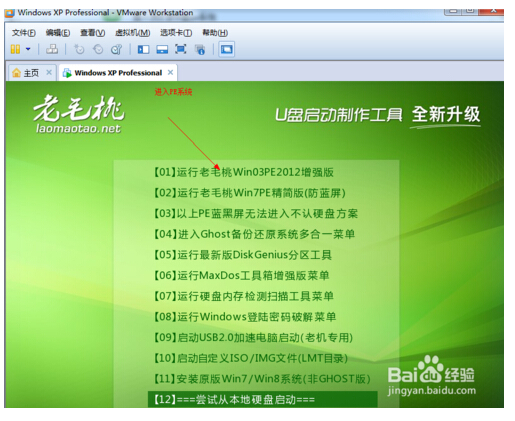Open the 查看(V) menu
Screen dimensions: 515x421
(92, 33)
